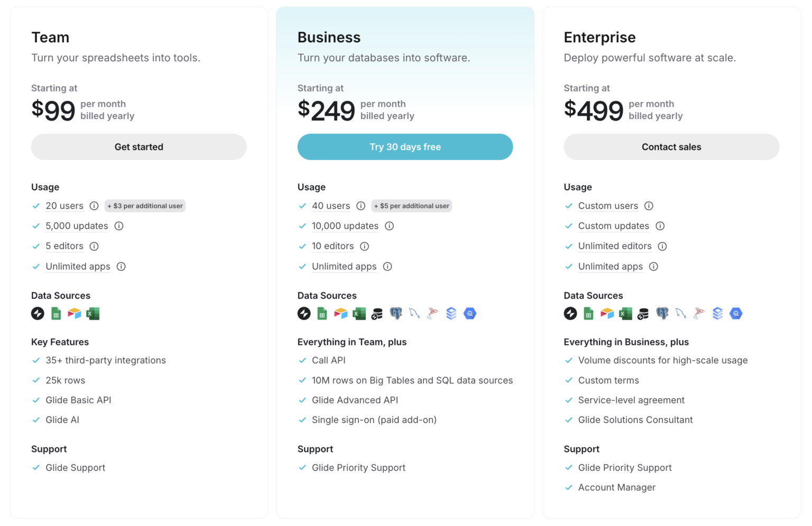Click the Unlimited editors link under Enterprise

coord(615,246)
